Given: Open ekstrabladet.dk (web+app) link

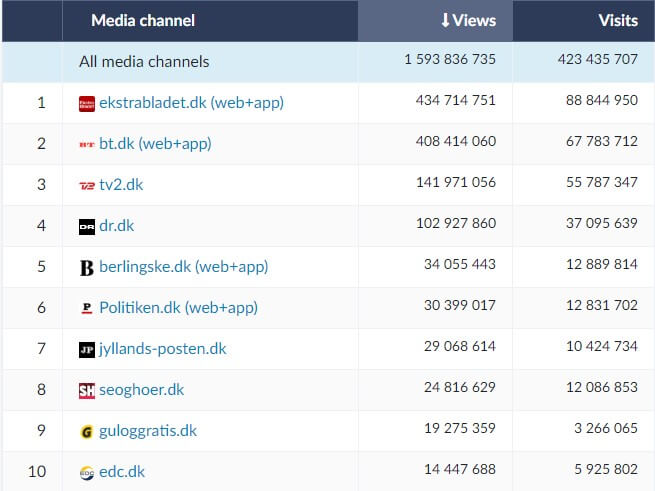Looking at the screenshot, I should click(x=191, y=103).
